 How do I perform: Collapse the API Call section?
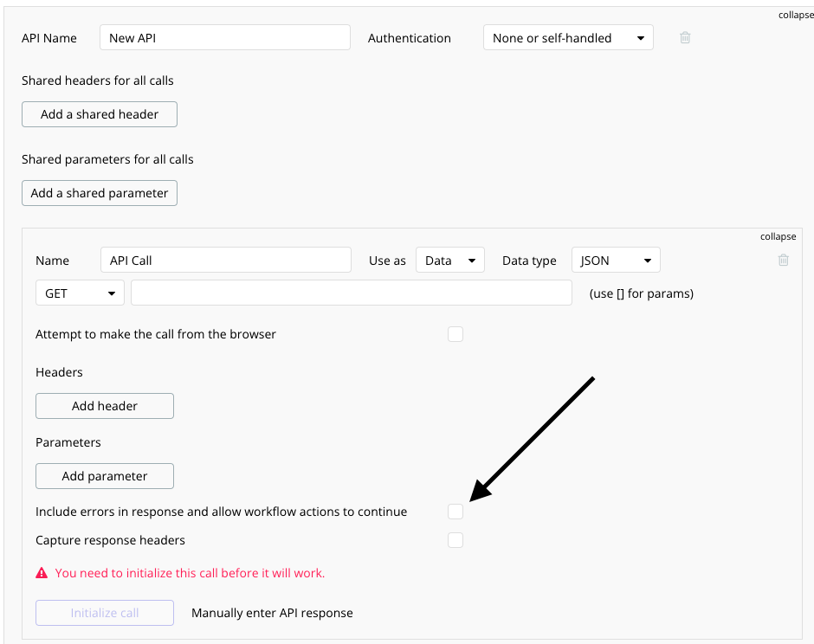click(x=778, y=236)
